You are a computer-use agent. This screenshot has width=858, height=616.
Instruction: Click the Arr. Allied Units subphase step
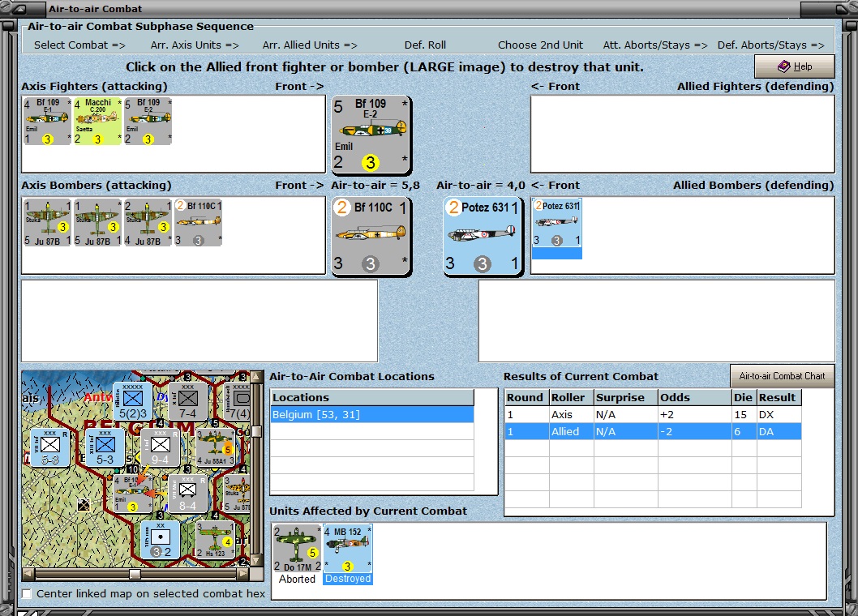pyautogui.click(x=310, y=45)
